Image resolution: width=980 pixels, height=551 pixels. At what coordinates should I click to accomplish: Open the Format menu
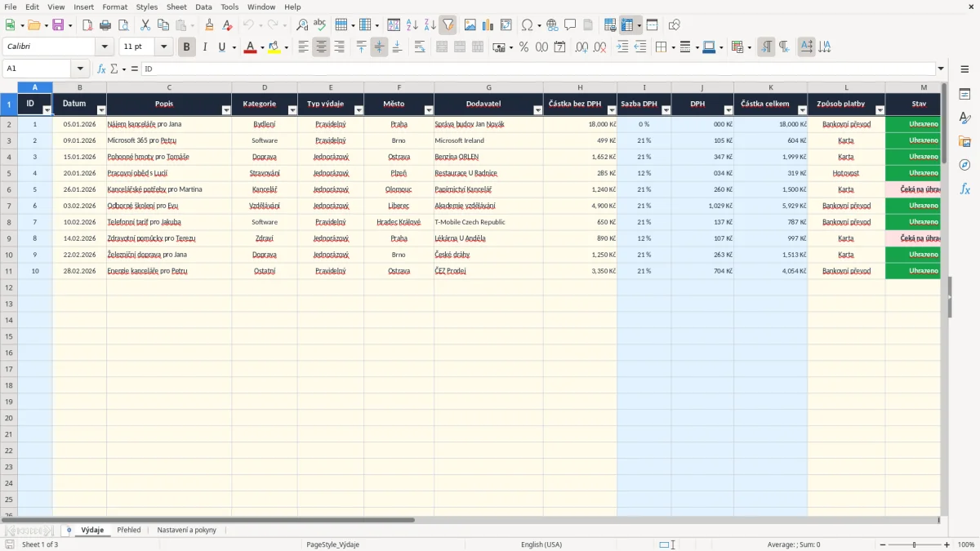tap(115, 7)
